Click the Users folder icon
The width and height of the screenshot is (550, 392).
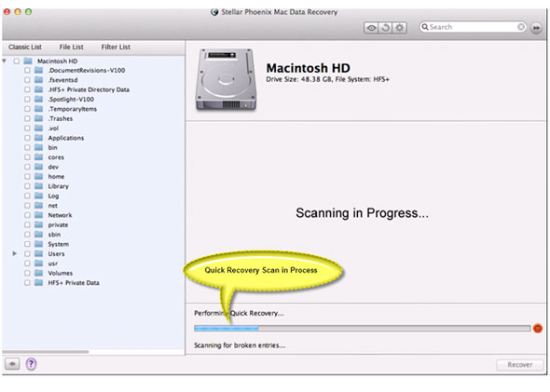click(x=38, y=253)
